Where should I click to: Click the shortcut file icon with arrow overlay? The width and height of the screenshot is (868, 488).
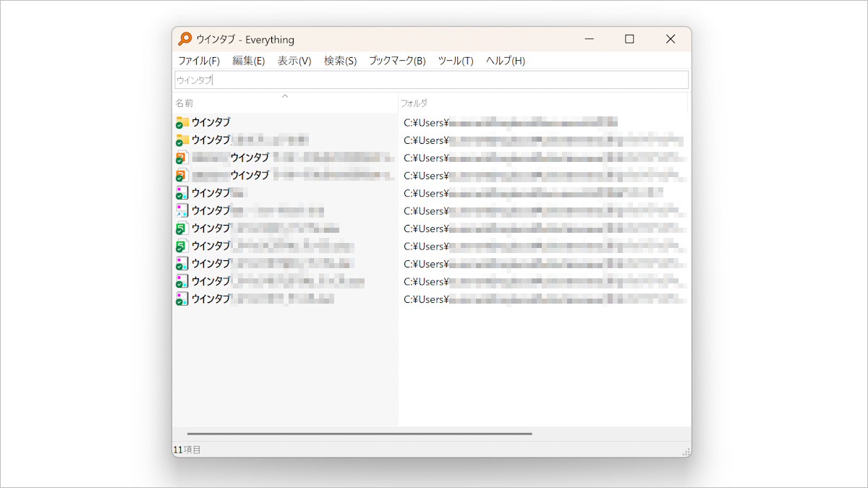pos(182,210)
